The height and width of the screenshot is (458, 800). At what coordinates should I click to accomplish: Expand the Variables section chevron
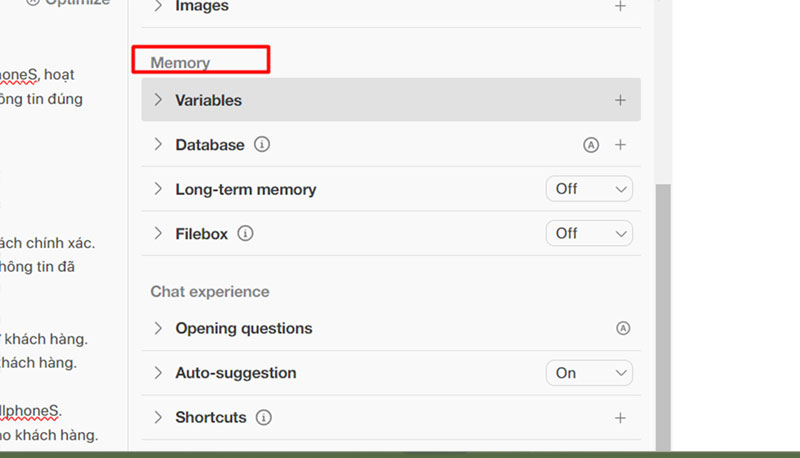click(x=158, y=100)
